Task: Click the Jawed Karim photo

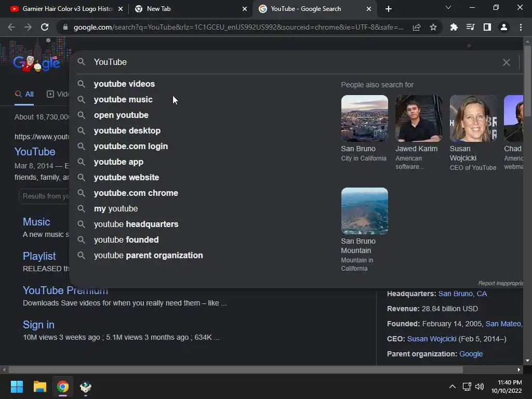Action: tap(419, 118)
